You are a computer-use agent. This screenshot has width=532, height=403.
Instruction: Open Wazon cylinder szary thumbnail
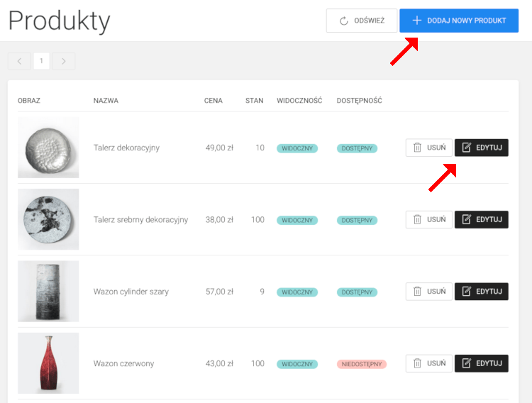[x=48, y=292]
